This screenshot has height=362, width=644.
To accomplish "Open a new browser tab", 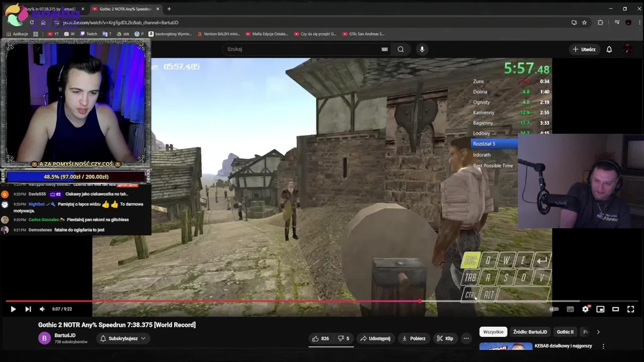I will point(169,9).
